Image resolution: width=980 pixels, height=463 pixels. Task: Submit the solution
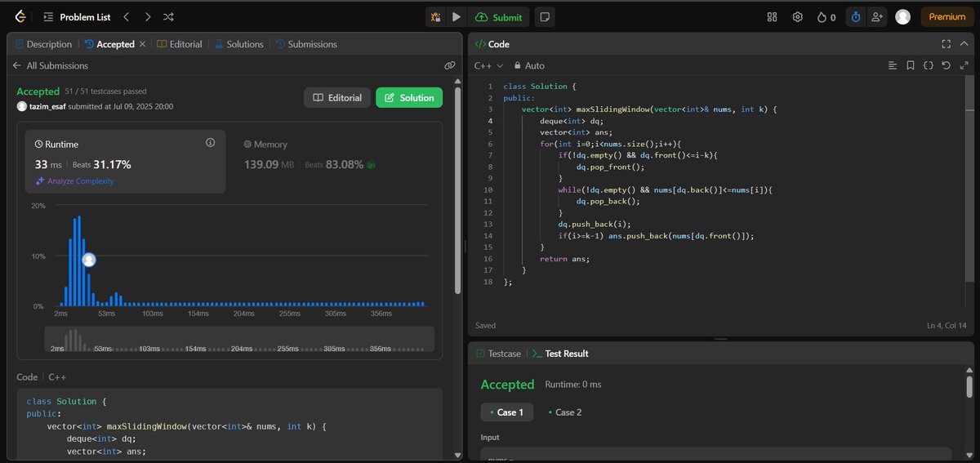(499, 16)
